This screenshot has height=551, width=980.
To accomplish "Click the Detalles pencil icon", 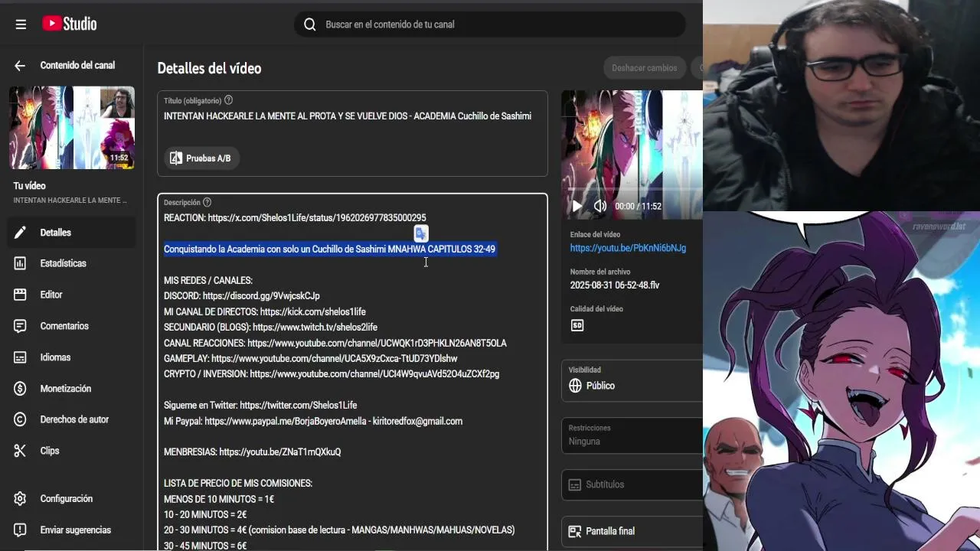I will [20, 233].
